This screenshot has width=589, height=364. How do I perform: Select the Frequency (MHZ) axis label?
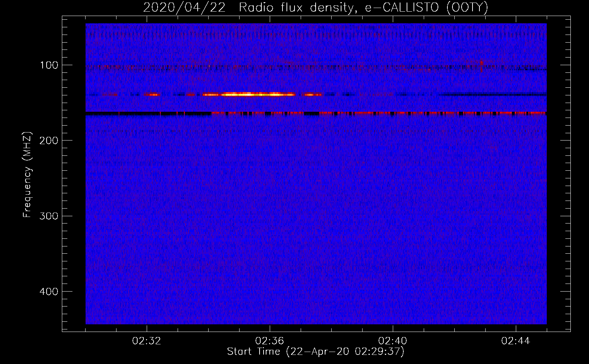tap(27, 175)
